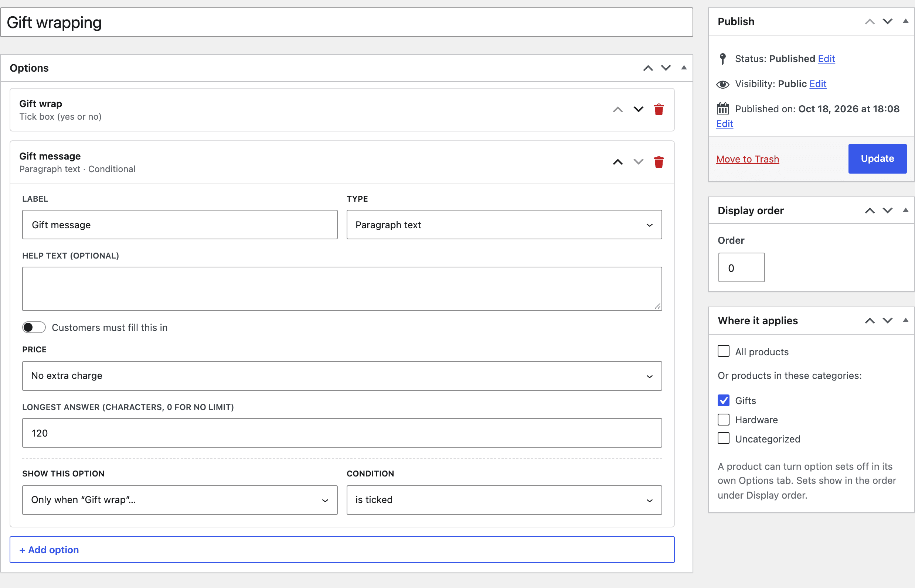Move Where it applies panel up

click(x=870, y=321)
